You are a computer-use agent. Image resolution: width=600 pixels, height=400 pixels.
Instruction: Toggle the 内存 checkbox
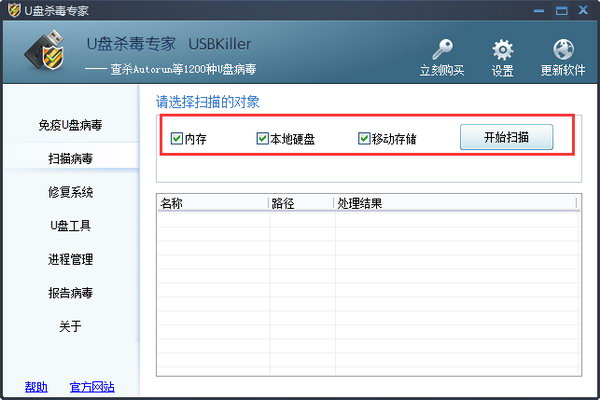(176, 138)
